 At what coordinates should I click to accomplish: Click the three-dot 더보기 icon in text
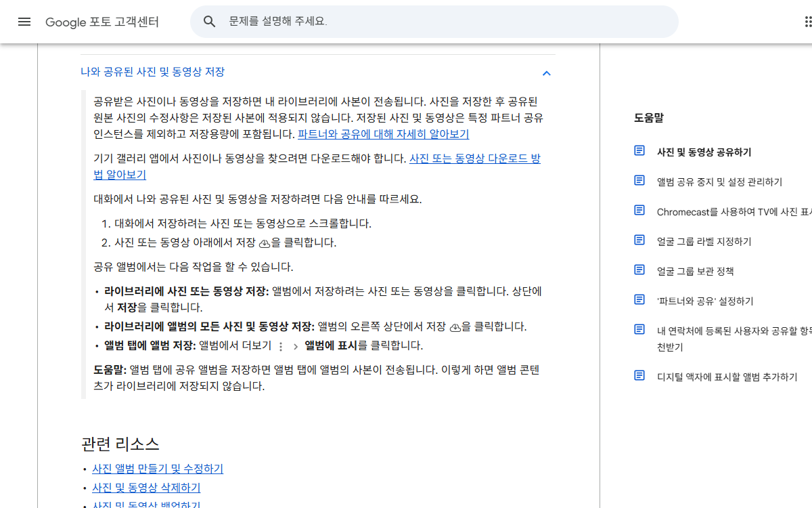click(281, 346)
